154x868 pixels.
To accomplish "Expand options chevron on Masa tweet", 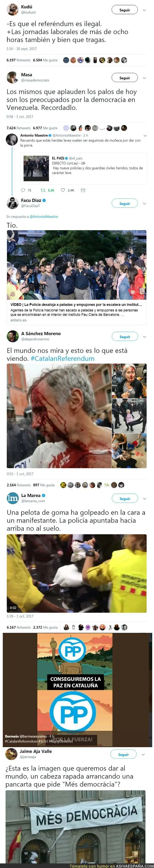I will (145, 78).
